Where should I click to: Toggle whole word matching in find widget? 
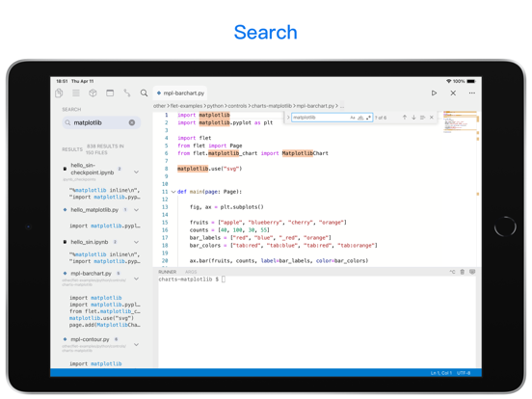360,118
